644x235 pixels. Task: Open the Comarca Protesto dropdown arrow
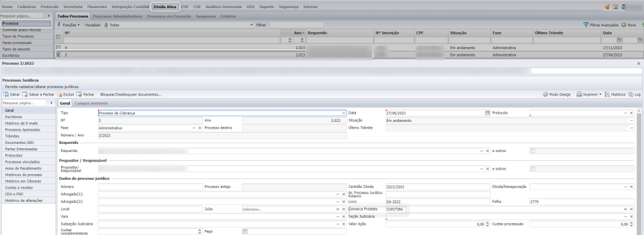[x=626, y=209]
